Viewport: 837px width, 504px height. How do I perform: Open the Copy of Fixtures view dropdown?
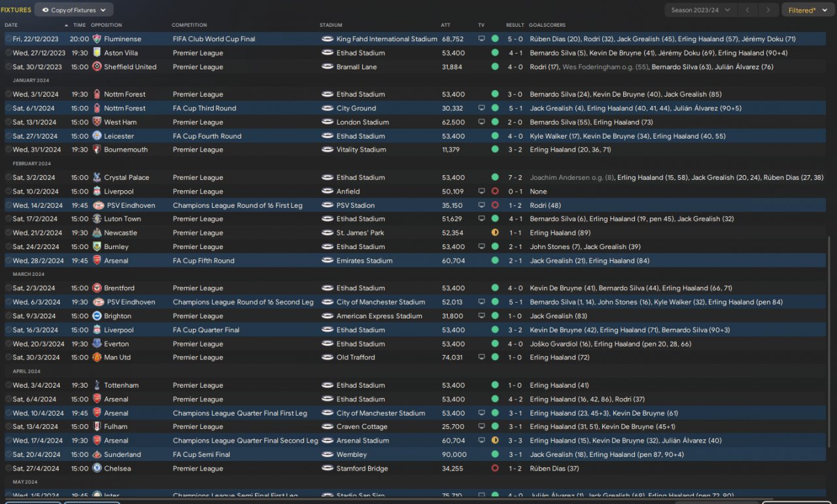pyautogui.click(x=74, y=10)
